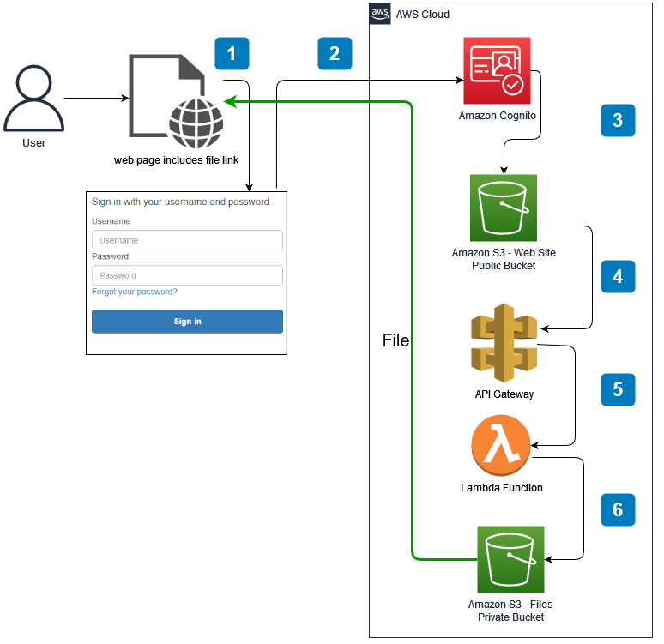Click the Amazon Cognito icon
The height and width of the screenshot is (644, 664).
[498, 70]
